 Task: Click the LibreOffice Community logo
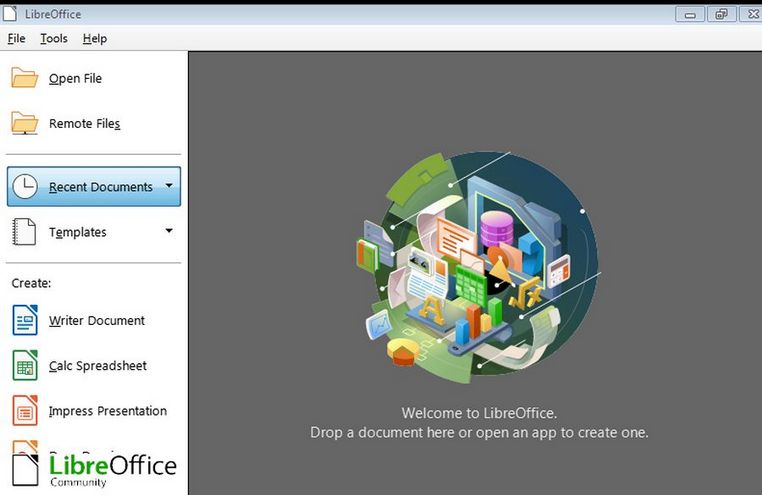tap(94, 470)
